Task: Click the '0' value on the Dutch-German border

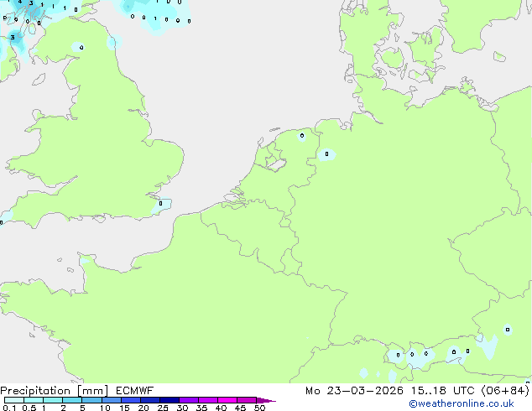Action: tap(326, 154)
